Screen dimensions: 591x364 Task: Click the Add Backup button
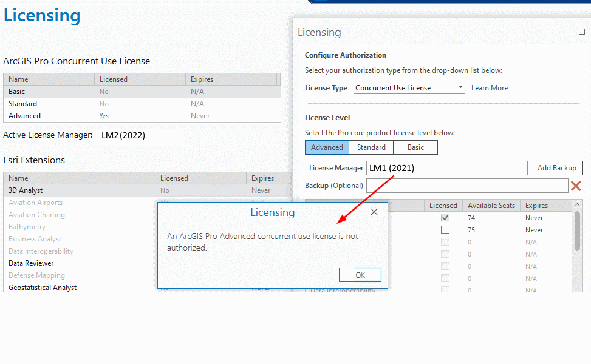tap(556, 167)
